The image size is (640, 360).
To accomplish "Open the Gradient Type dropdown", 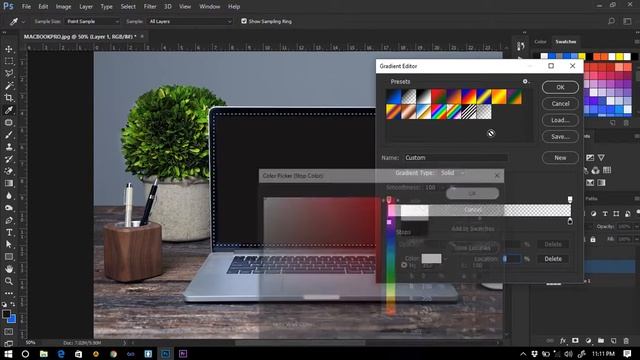I will (453, 173).
